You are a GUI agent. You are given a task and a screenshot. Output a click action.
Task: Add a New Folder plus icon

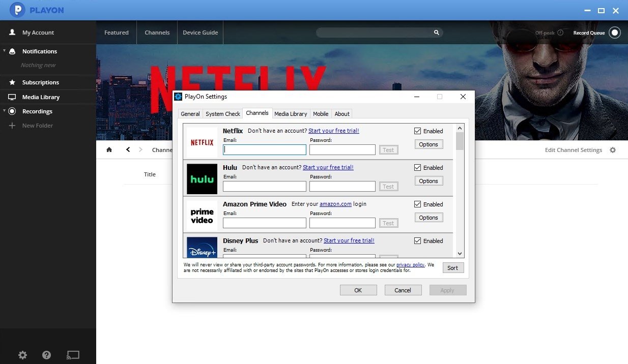[x=12, y=126]
